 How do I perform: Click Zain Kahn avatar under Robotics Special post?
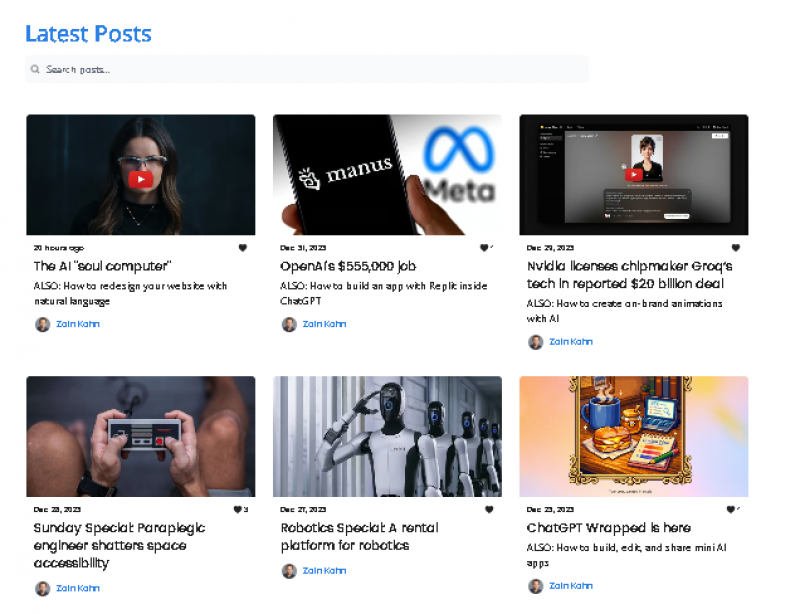coord(289,571)
